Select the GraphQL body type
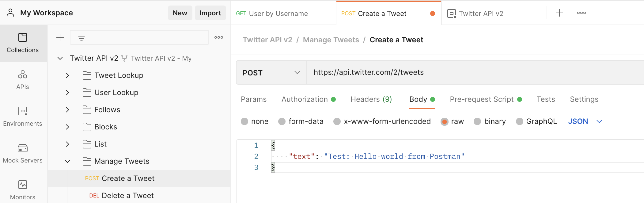Viewport: 644px width, 203px height. point(520,121)
